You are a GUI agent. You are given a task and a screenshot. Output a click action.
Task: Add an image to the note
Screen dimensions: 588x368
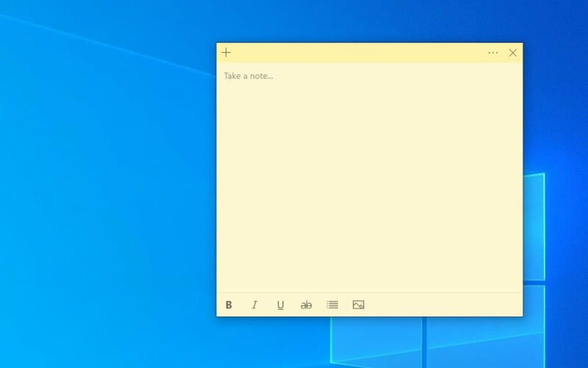pos(359,305)
